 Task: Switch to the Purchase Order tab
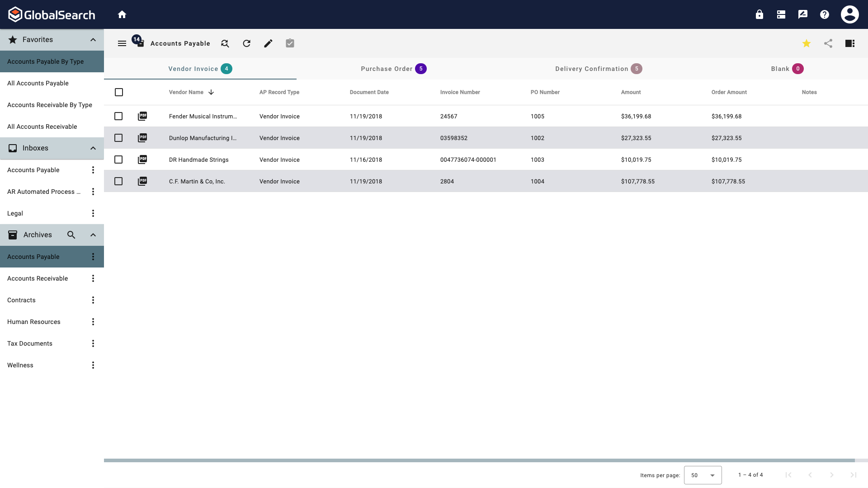click(393, 69)
